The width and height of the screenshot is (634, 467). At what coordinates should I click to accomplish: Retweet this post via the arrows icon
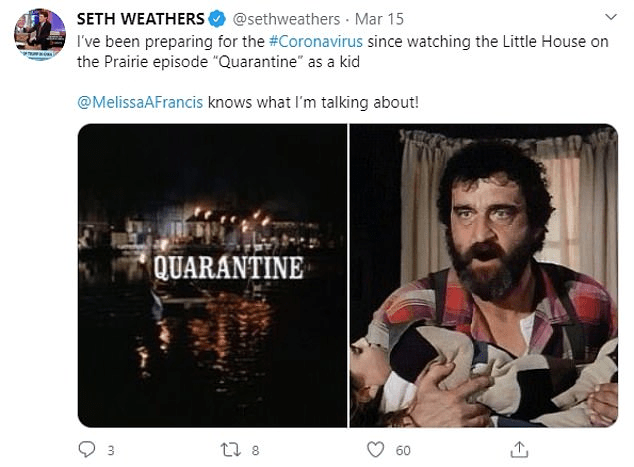231,449
